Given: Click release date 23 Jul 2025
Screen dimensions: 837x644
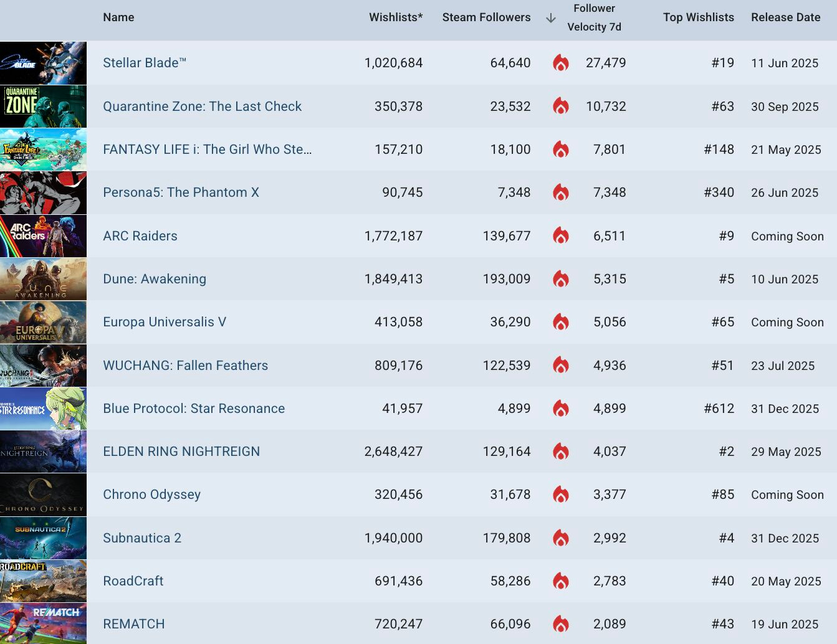Looking at the screenshot, I should coord(783,366).
